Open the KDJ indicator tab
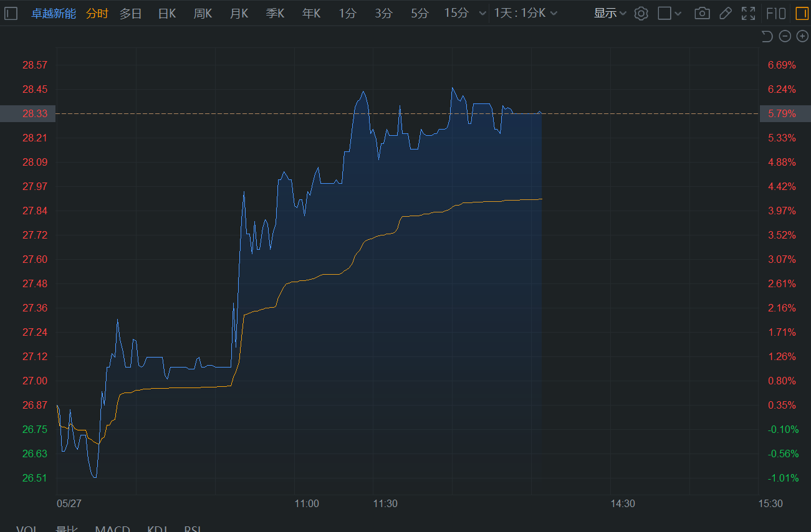 157,530
